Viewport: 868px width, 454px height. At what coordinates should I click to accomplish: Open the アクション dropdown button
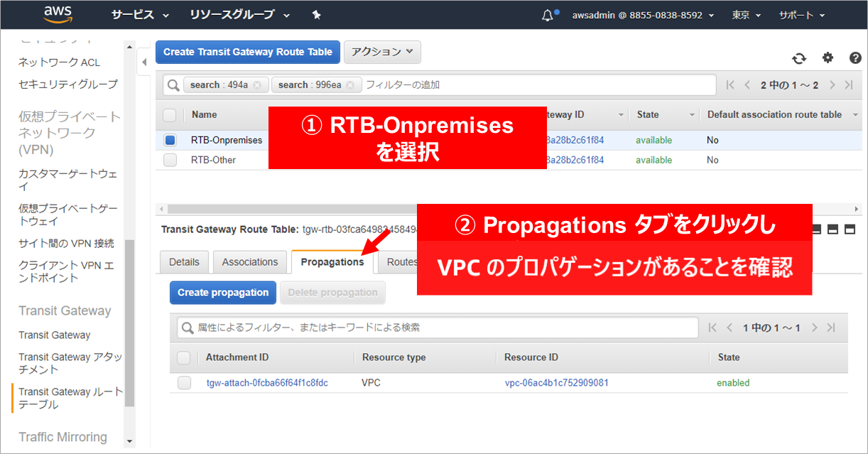point(382,52)
